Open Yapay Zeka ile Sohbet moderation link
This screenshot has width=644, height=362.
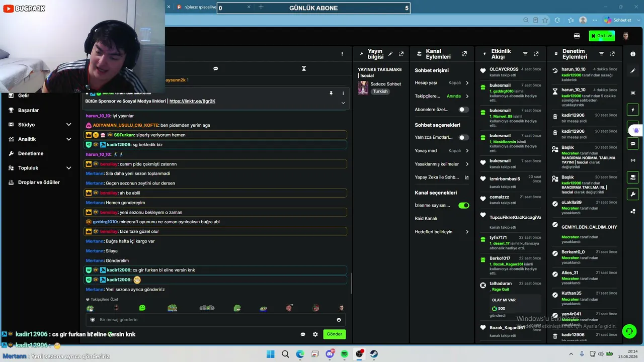click(x=442, y=177)
